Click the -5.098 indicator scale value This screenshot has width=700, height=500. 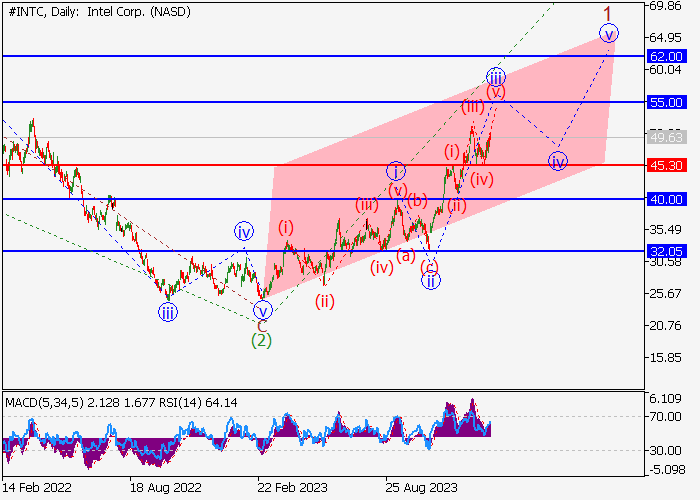(665, 469)
